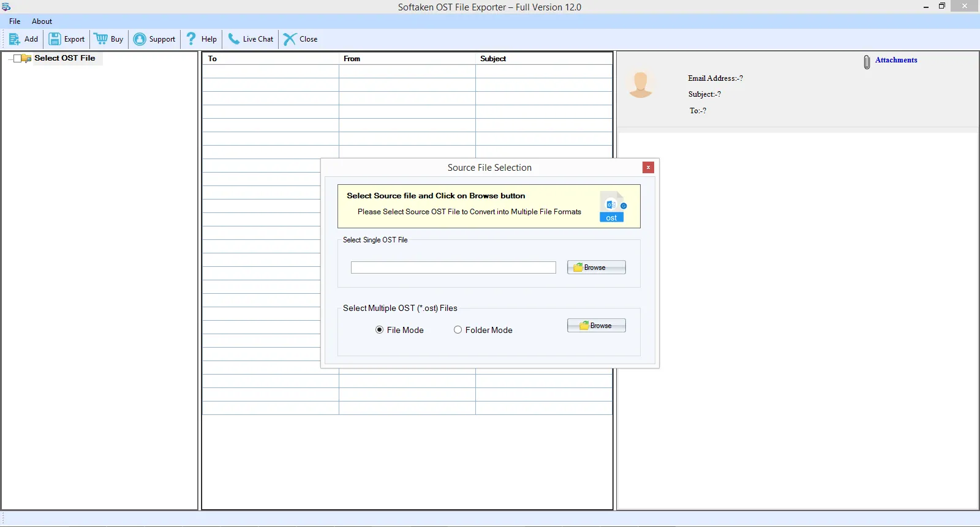
Task: Click the To column header
Action: pyautogui.click(x=271, y=59)
